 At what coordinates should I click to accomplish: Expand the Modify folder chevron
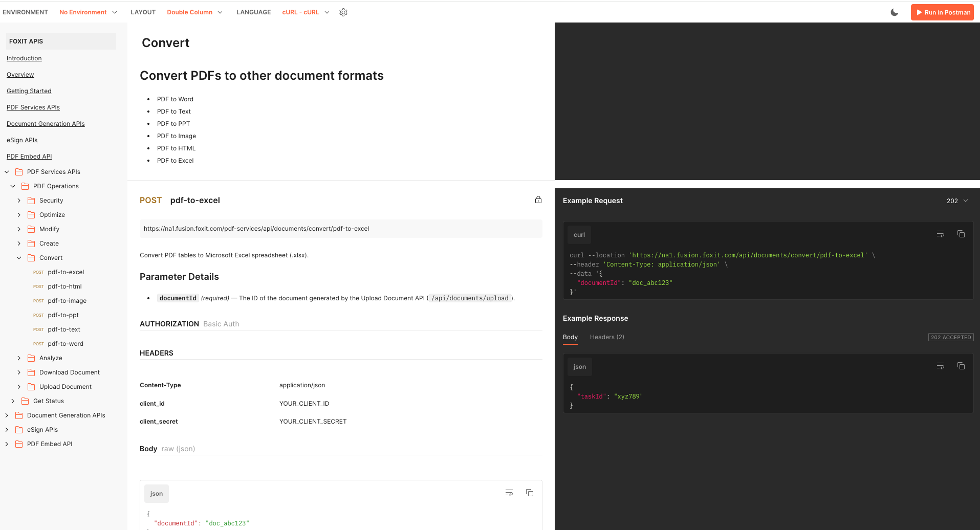19,229
